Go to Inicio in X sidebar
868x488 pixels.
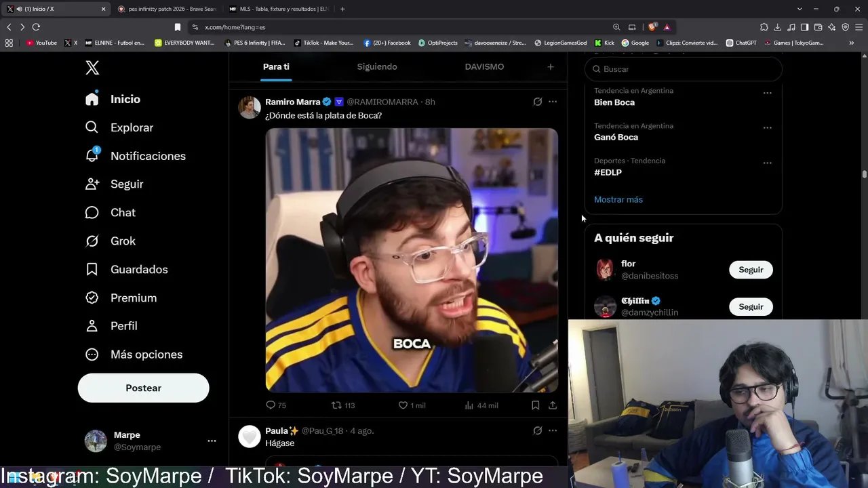pos(113,99)
